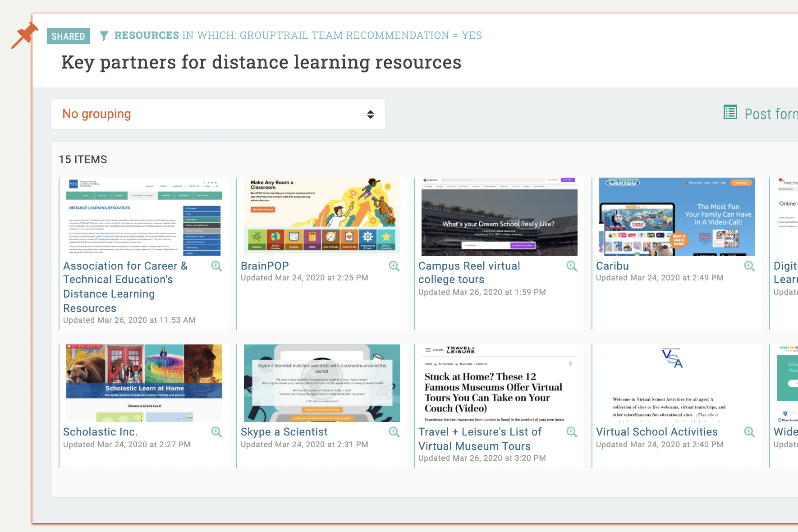This screenshot has height=532, width=798.
Task: Click the grouping dropdown up-down arrows
Action: coord(370,115)
